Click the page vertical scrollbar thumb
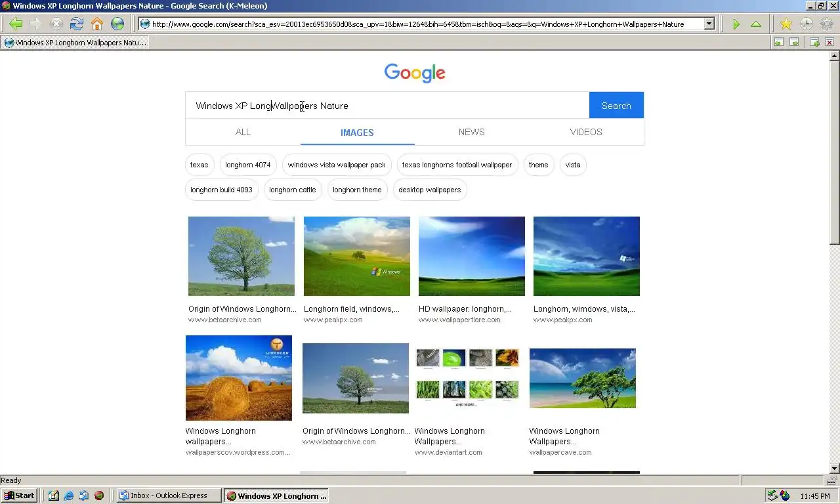This screenshot has height=504, width=840. point(835,152)
